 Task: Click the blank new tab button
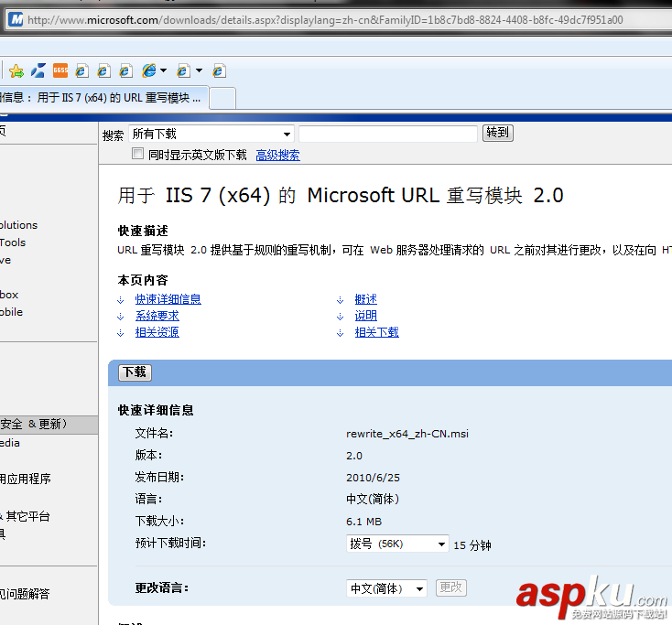222,98
